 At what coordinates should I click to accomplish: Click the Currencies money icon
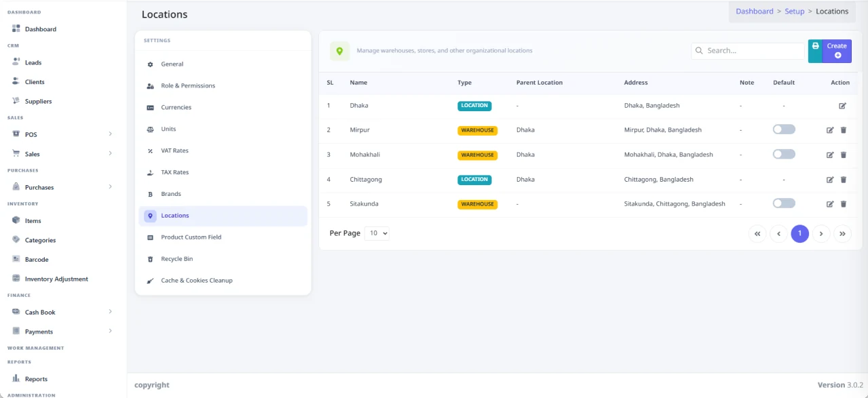[x=151, y=108]
